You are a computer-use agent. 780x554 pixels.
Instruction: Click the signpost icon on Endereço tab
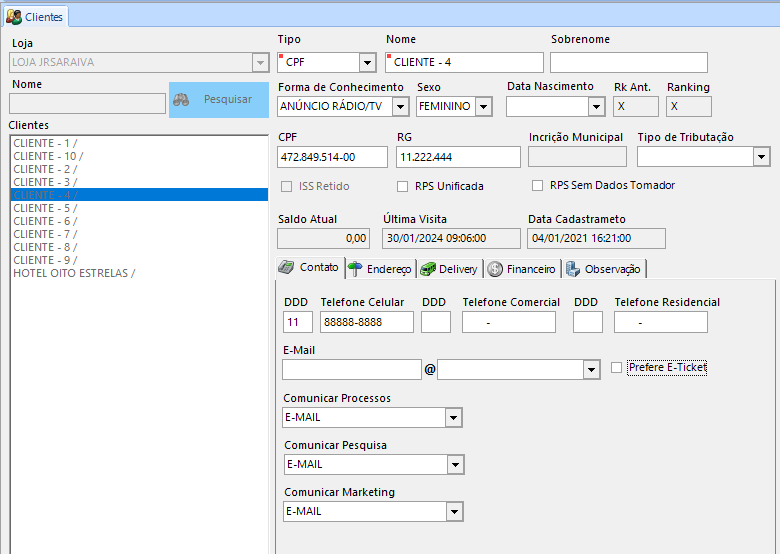click(355, 269)
